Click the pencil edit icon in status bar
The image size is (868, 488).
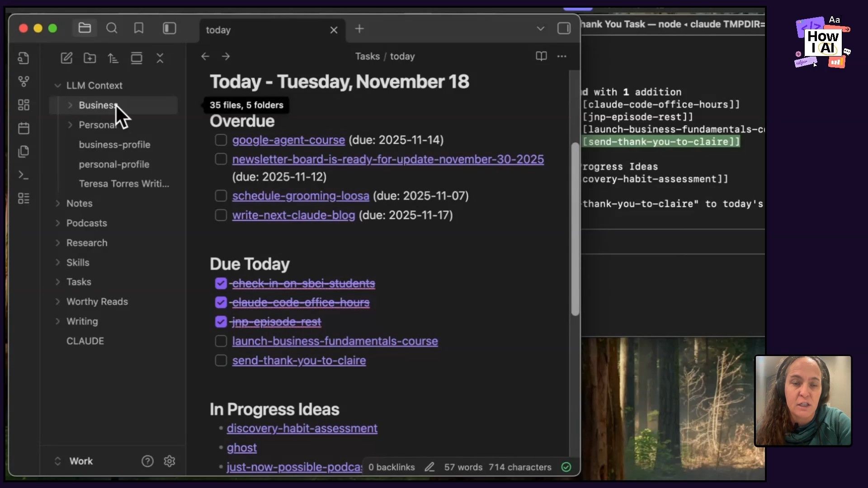[x=429, y=467]
